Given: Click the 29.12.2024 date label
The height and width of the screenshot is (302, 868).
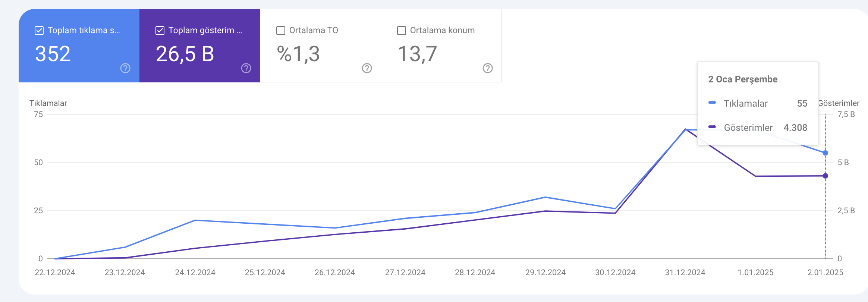Looking at the screenshot, I should pyautogui.click(x=545, y=273).
